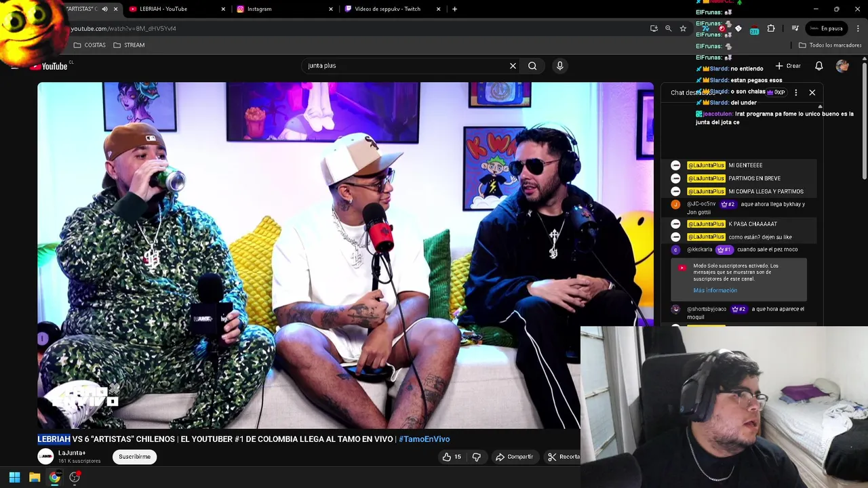
Task: Click the 'En pausa' profile button
Action: tap(826, 28)
